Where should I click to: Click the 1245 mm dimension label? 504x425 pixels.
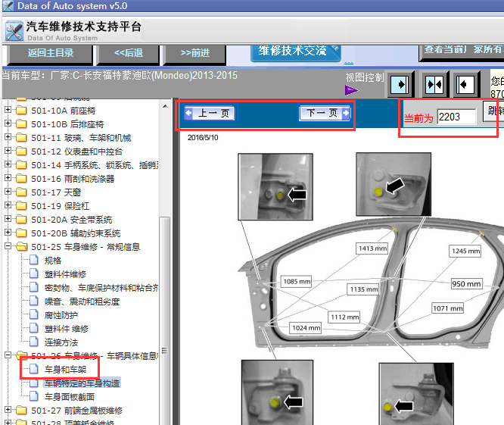(x=465, y=251)
